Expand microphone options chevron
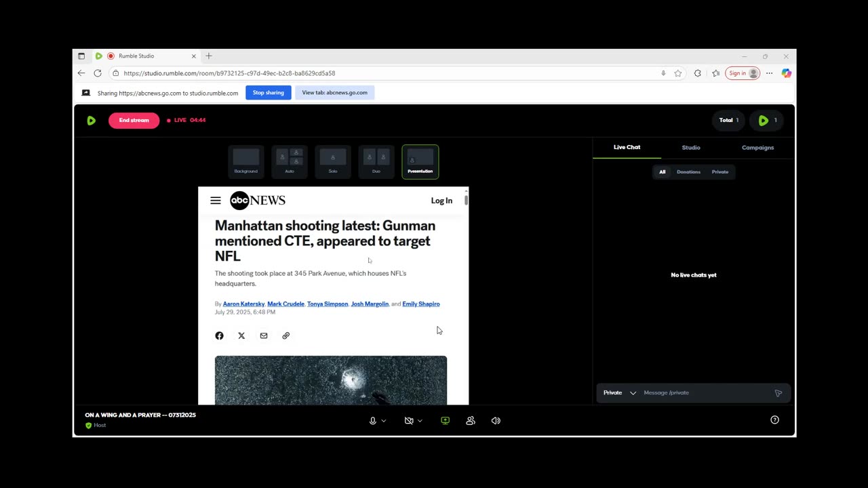 point(384,421)
